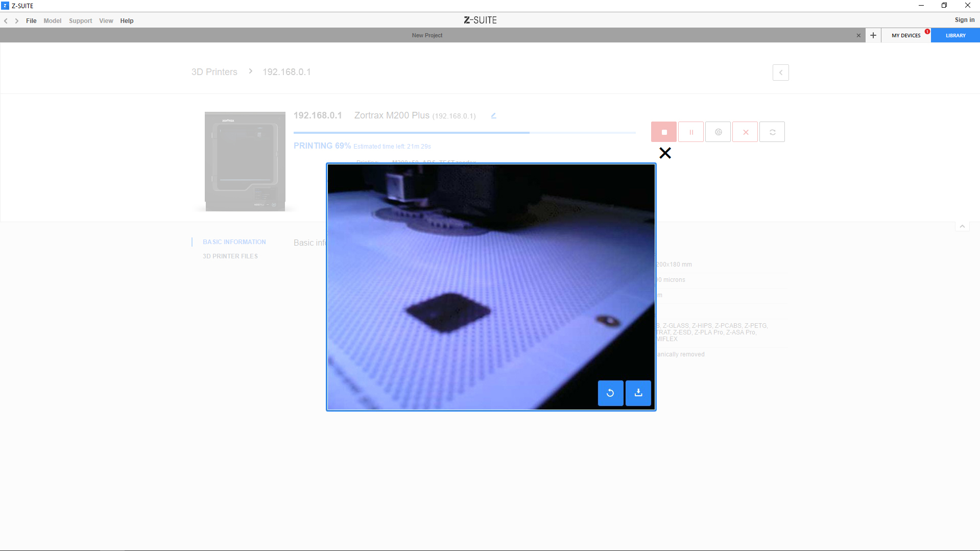Screen dimensions: 980x551
Task: Download the camera snapshot
Action: point(638,393)
